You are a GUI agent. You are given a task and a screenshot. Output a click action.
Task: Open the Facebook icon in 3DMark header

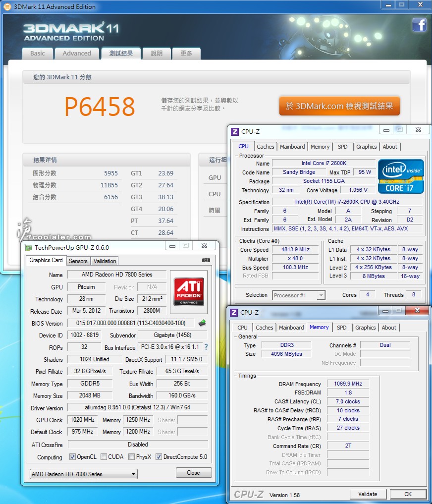(420, 25)
